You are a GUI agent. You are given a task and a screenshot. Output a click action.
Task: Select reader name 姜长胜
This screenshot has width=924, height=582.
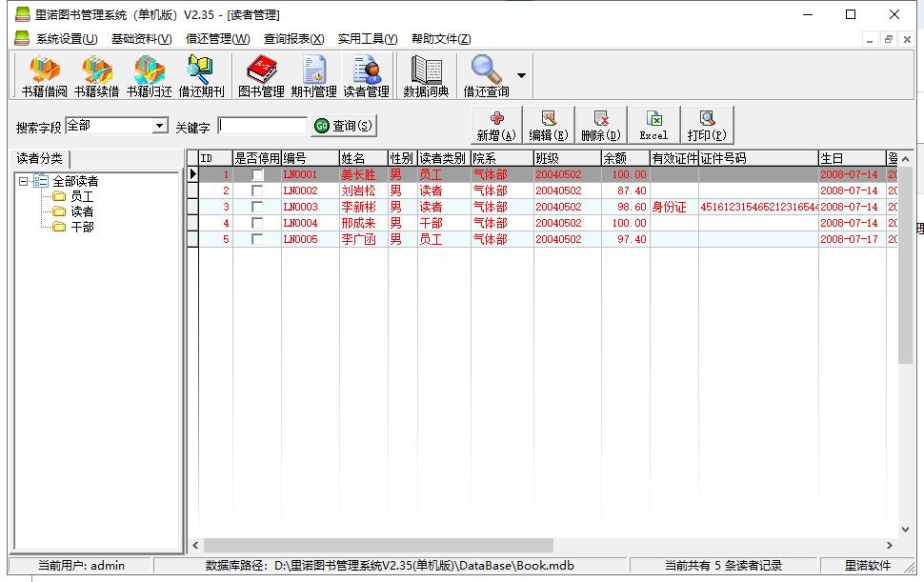point(358,175)
